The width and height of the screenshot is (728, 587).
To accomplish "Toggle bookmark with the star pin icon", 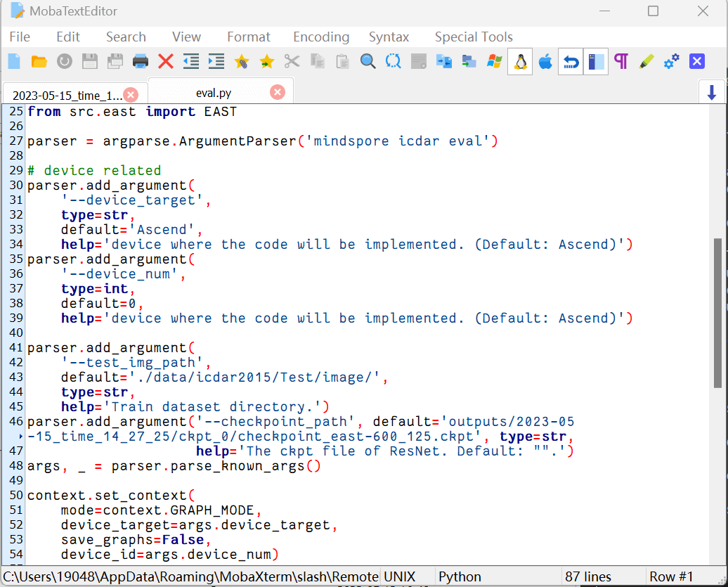I will [242, 61].
